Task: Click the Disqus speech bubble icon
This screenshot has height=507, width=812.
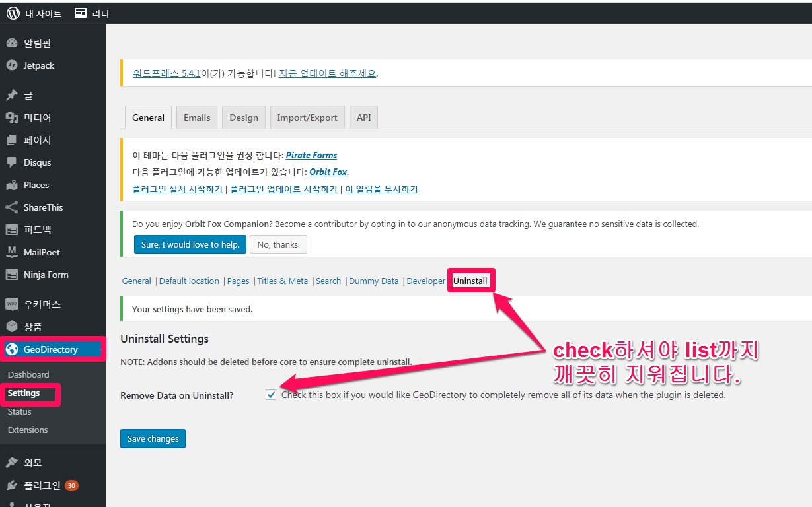Action: [x=12, y=162]
